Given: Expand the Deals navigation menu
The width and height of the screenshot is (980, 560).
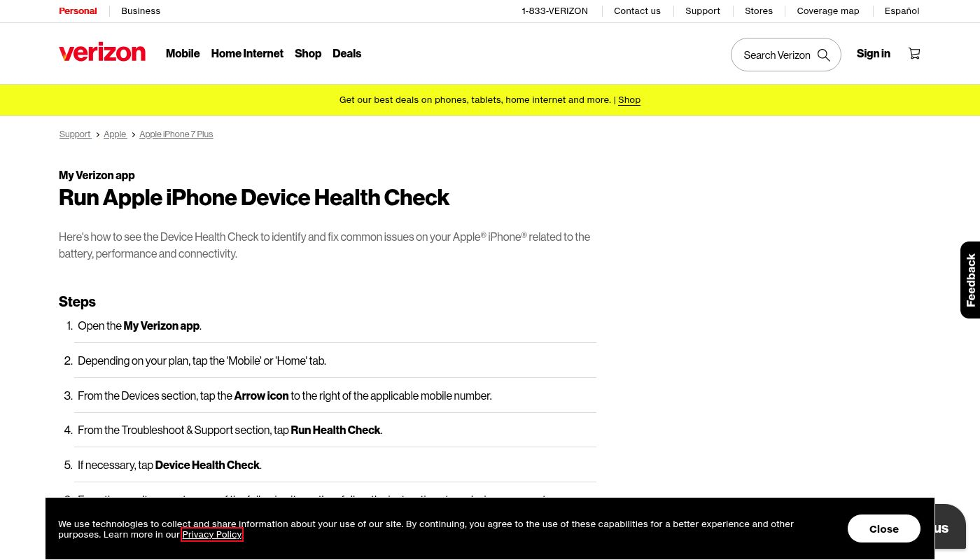Looking at the screenshot, I should [x=346, y=54].
